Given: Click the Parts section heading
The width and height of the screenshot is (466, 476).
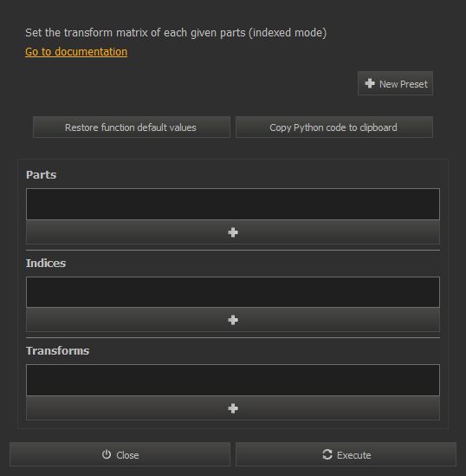Looking at the screenshot, I should [x=41, y=175].
